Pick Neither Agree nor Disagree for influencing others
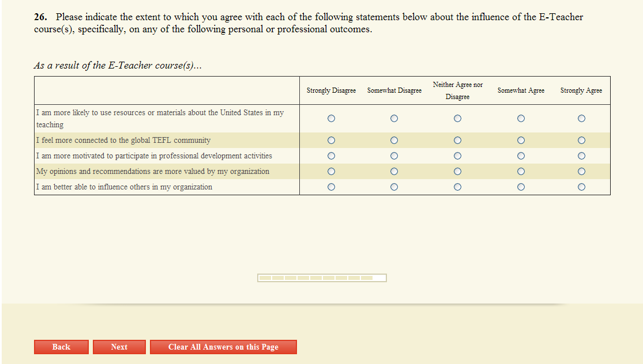 457,187
